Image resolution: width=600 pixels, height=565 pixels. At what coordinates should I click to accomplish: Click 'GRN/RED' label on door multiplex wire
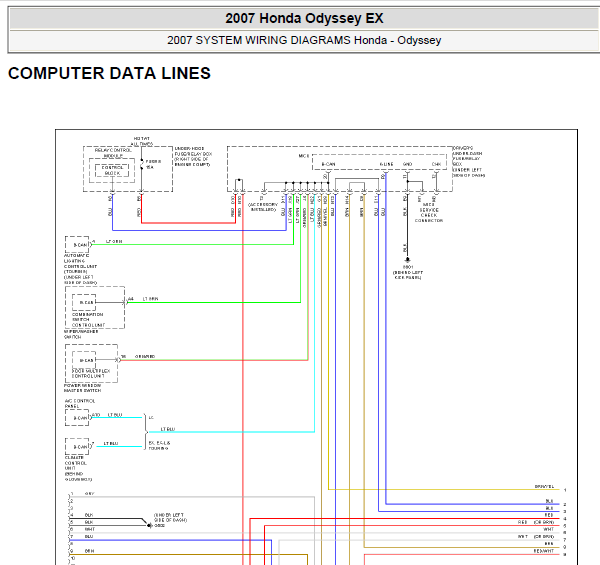[145, 357]
